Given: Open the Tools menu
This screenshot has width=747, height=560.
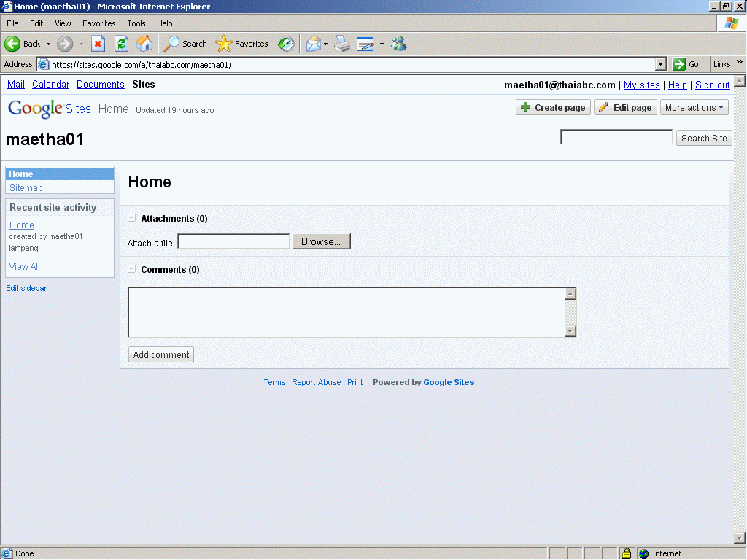Looking at the screenshot, I should click(136, 23).
